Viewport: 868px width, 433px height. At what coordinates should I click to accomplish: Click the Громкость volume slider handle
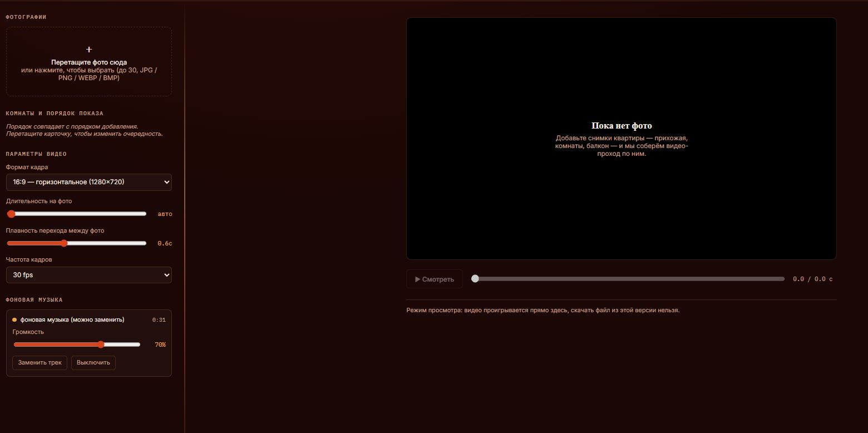(x=101, y=345)
